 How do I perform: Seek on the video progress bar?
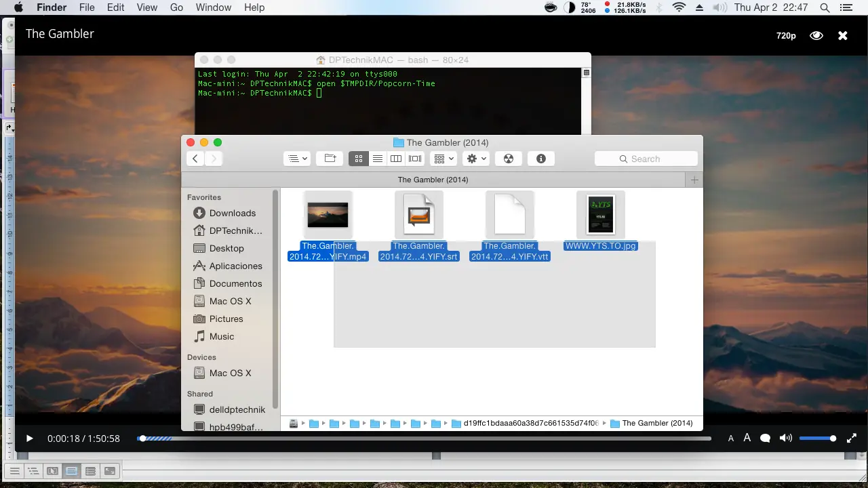coord(425,439)
